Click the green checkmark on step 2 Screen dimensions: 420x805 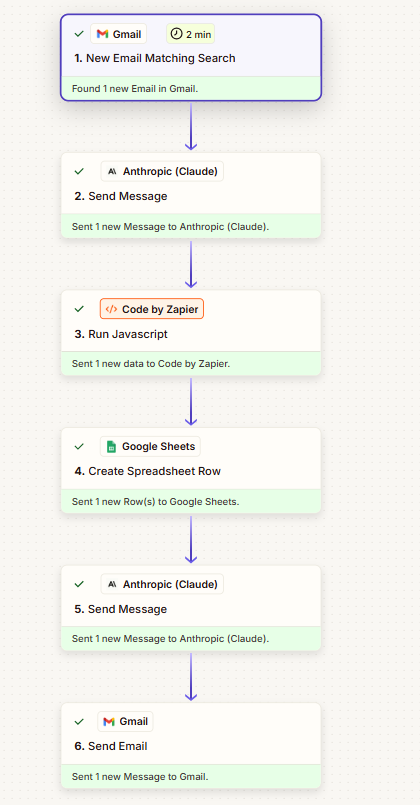79,171
